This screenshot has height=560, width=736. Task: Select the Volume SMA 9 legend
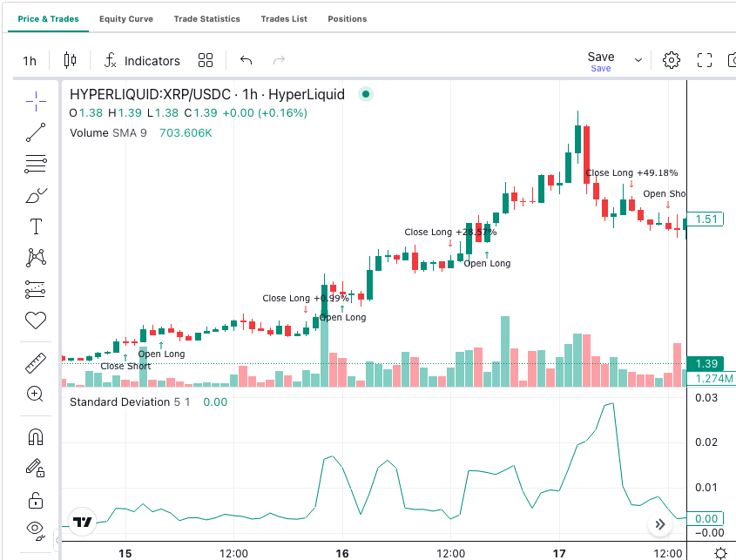108,133
